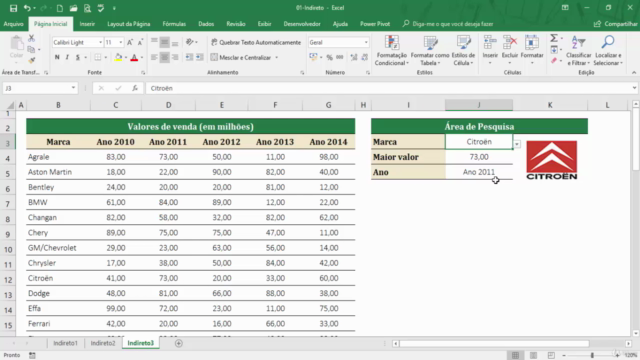The image size is (640, 360).
Task: Open text orientation options
Action: click(191, 42)
